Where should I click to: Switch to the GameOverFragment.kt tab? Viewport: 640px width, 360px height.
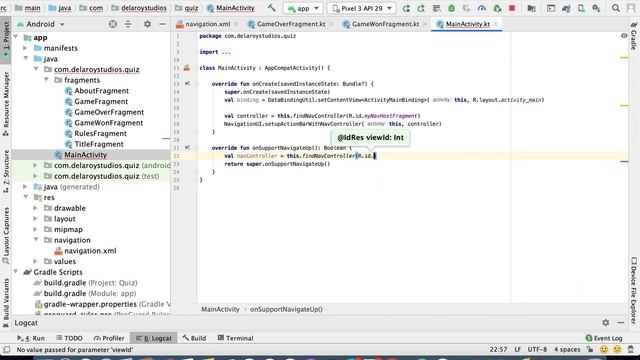(x=291, y=24)
